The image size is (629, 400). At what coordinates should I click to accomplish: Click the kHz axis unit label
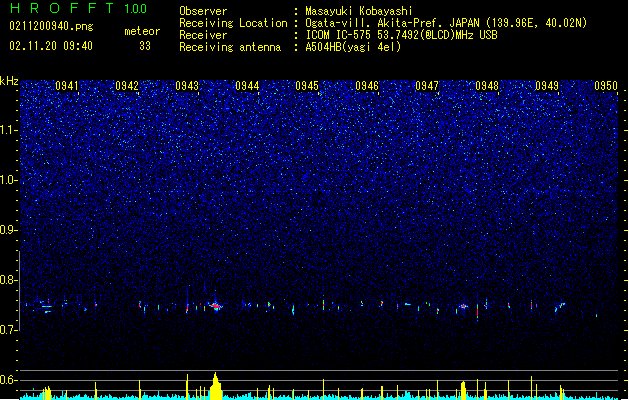[9, 81]
